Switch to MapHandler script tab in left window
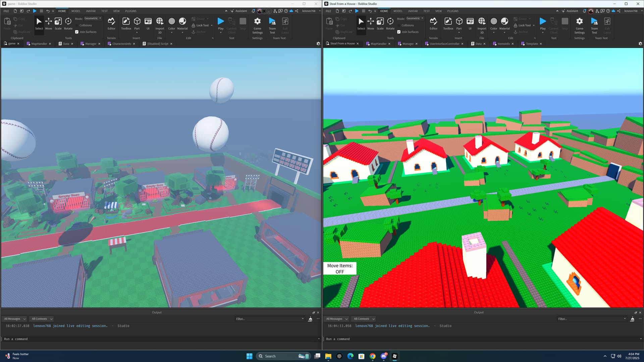The image size is (644, 362). pyautogui.click(x=39, y=44)
